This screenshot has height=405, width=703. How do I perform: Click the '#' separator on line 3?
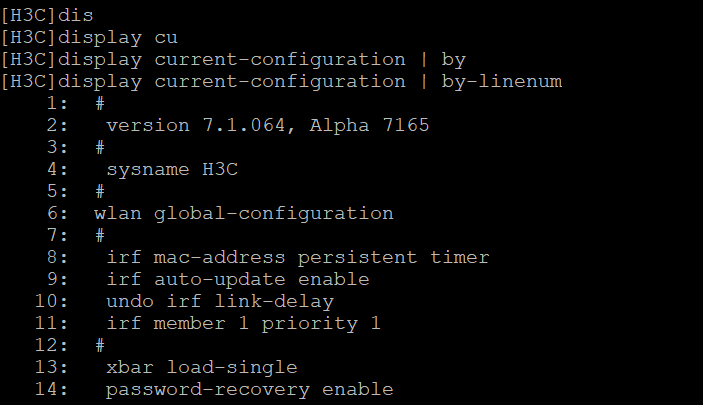point(100,147)
